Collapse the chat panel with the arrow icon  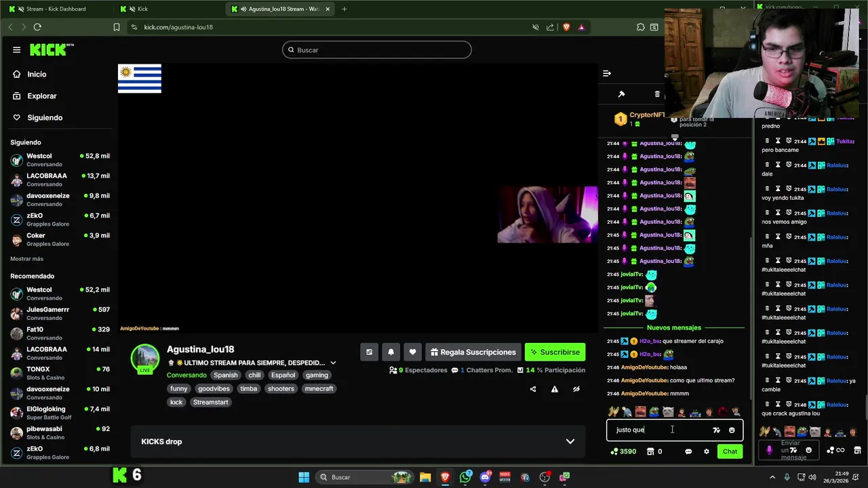coord(607,73)
